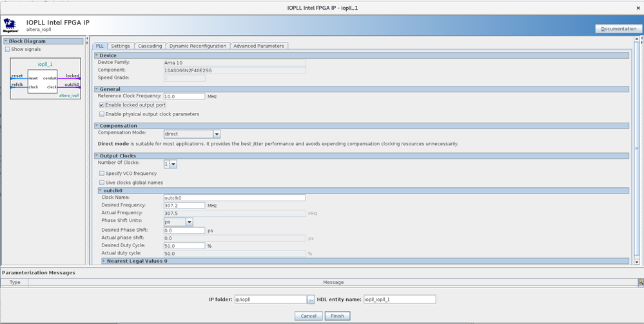Click the Component value 10AS066N2F40E2SG
Viewport: 644px width, 324px height.
235,70
